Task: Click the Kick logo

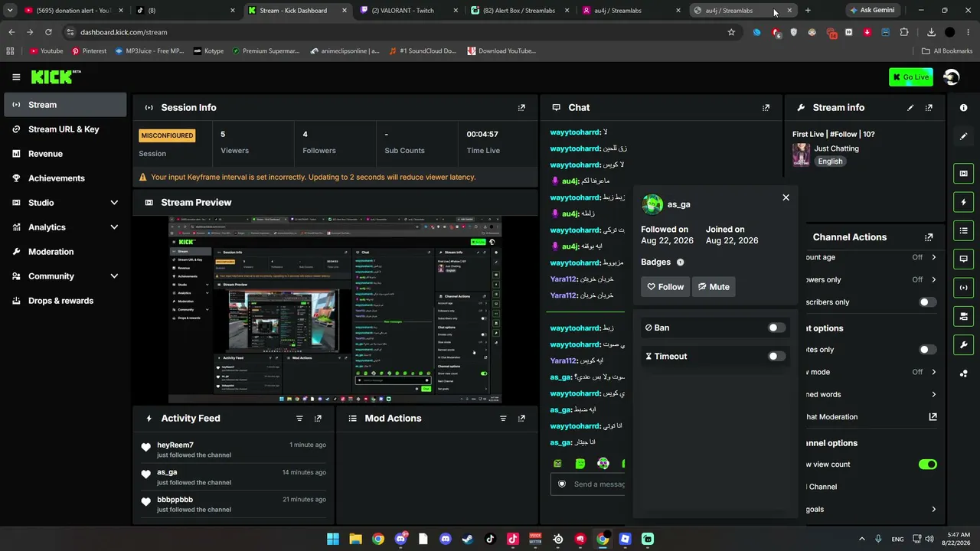Action: (x=55, y=77)
